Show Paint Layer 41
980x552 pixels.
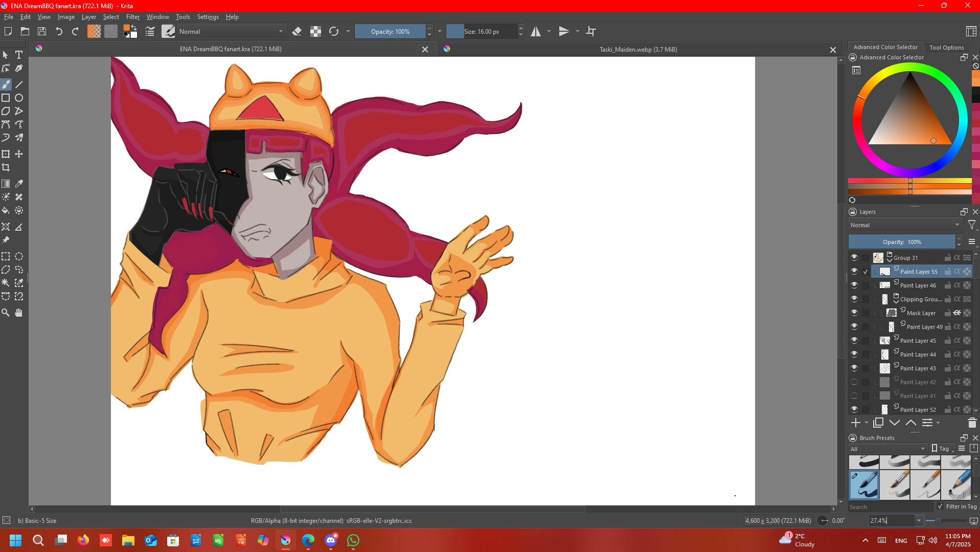pos(854,395)
